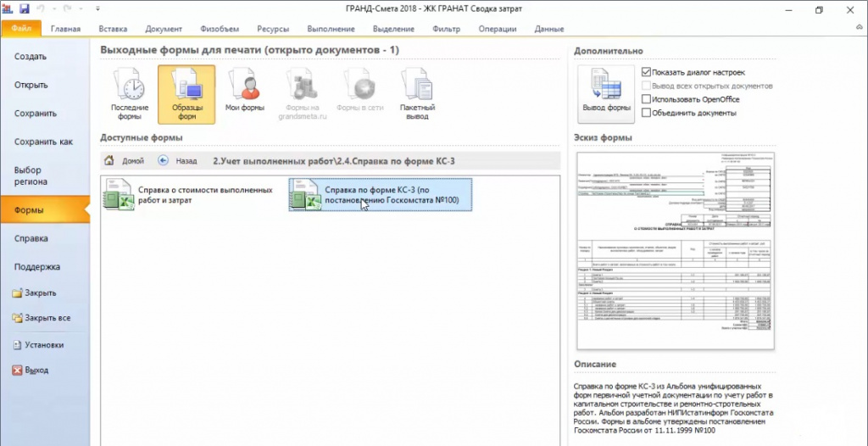868x446 pixels.
Task: Click the save icon in title bar
Action: pos(24,8)
